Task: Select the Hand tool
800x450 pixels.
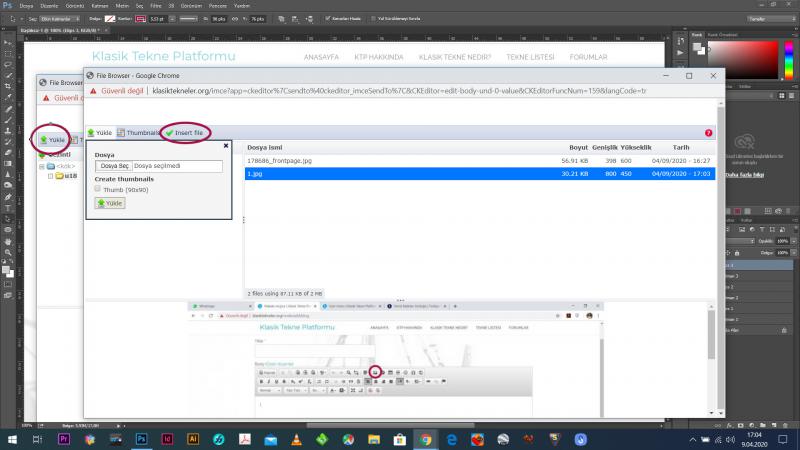Action: pos(8,241)
